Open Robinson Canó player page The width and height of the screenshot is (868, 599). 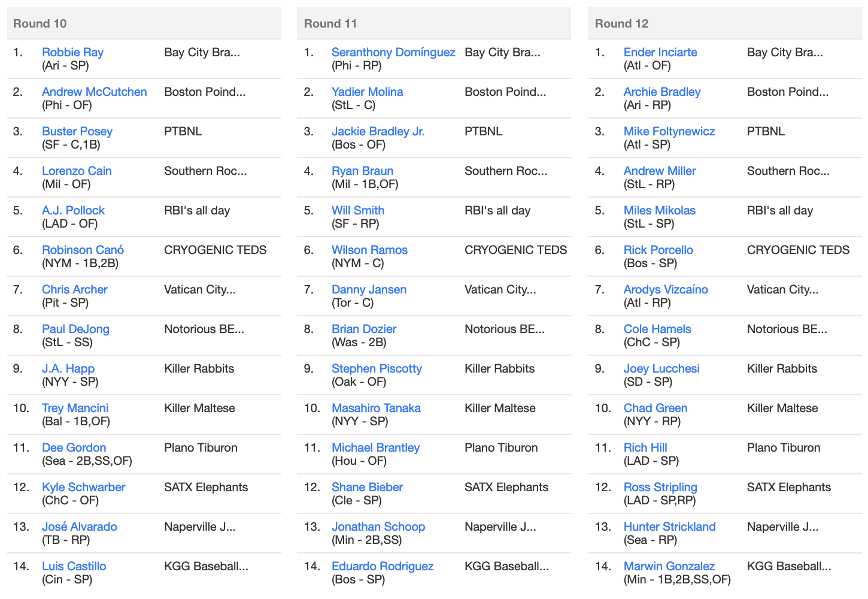83,250
